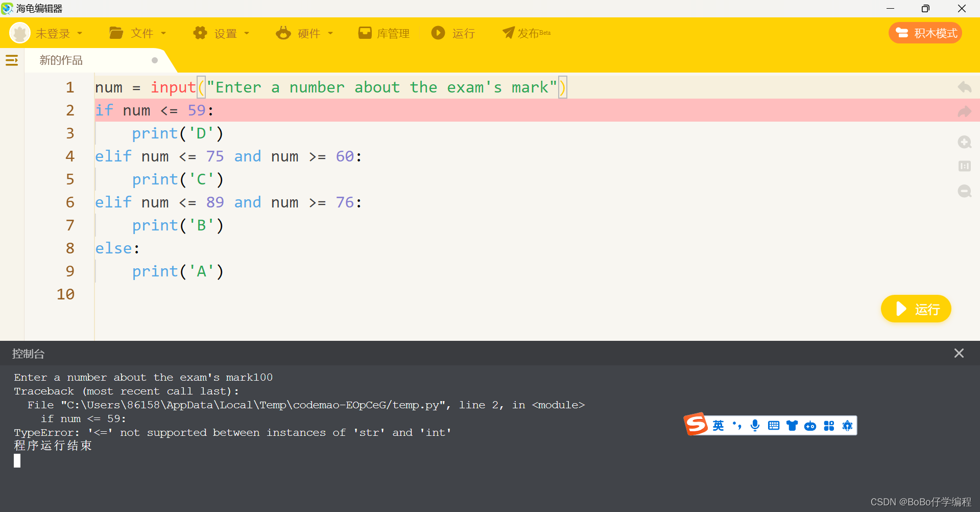Screen dimensions: 980x512
Task: Click Sogou settings hexagon icon
Action: 847,426
